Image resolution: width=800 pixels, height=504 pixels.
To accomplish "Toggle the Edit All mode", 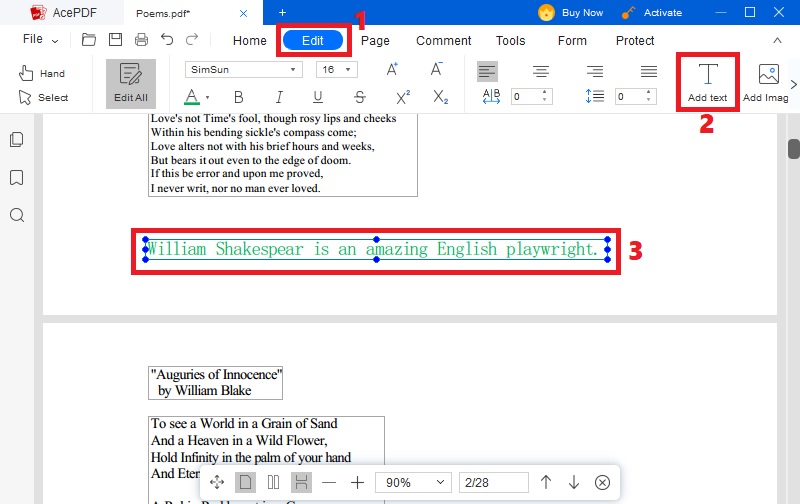I will 131,83.
